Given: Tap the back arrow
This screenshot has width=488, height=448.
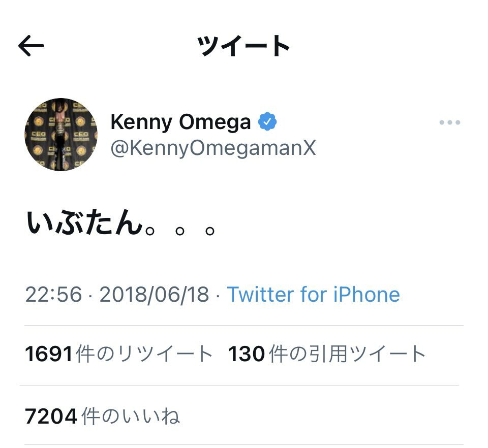Looking at the screenshot, I should point(32,47).
